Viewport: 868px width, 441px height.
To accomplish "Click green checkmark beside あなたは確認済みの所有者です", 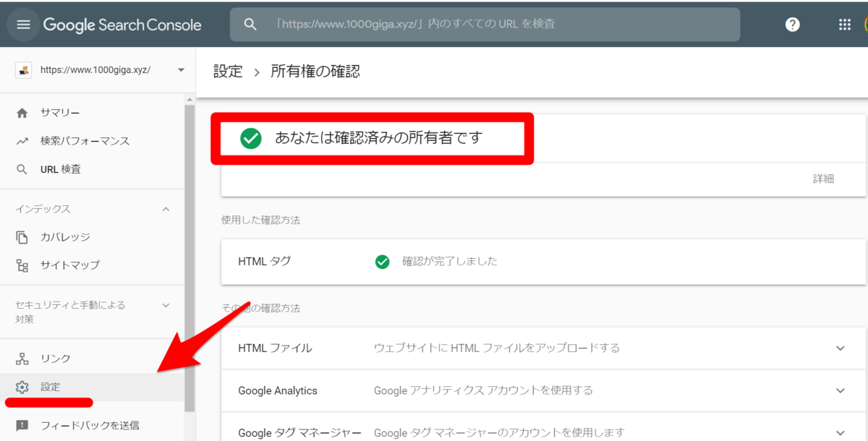I will (x=251, y=138).
